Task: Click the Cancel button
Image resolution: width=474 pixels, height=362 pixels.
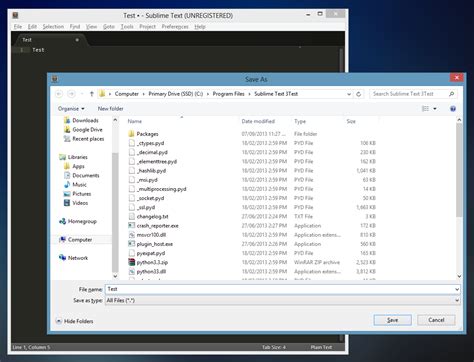Action: 436,320
